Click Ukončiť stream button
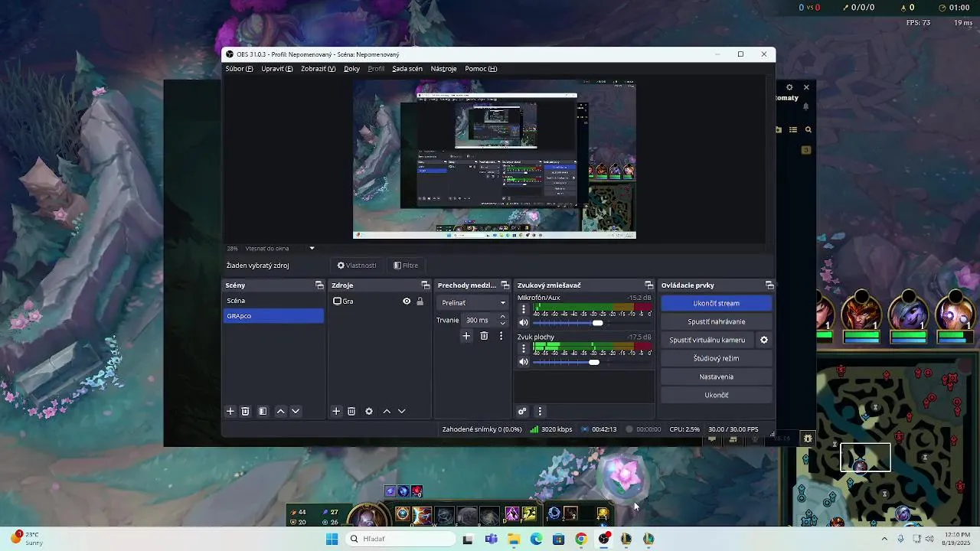This screenshot has height=551, width=980. (716, 303)
